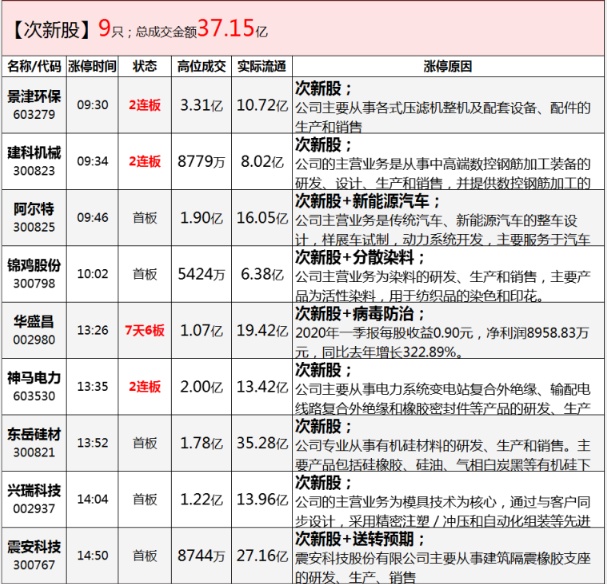Viewport: 607px width, 584px height.
Task: Select stock 震安科技 300767
Action: [x=34, y=555]
